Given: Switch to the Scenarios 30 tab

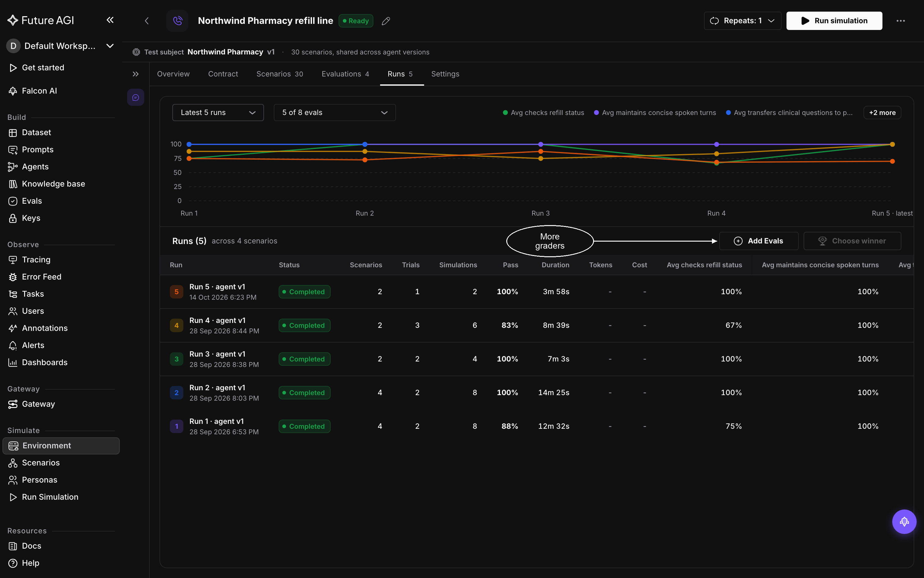Looking at the screenshot, I should [280, 74].
